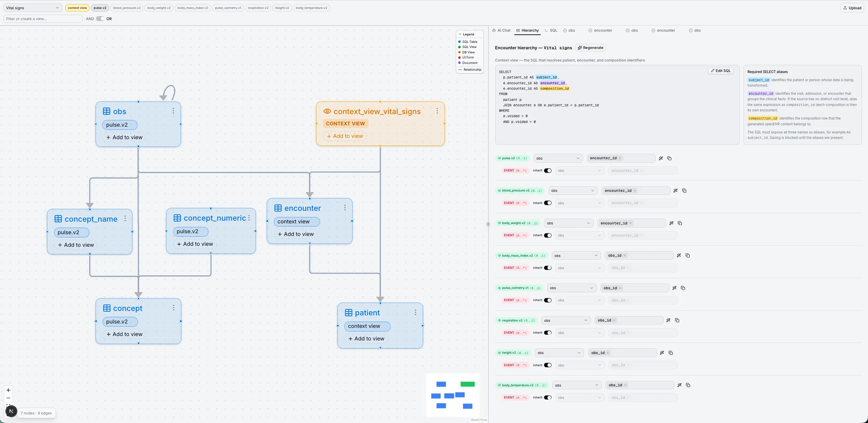Click the Edit SQL button

[720, 71]
